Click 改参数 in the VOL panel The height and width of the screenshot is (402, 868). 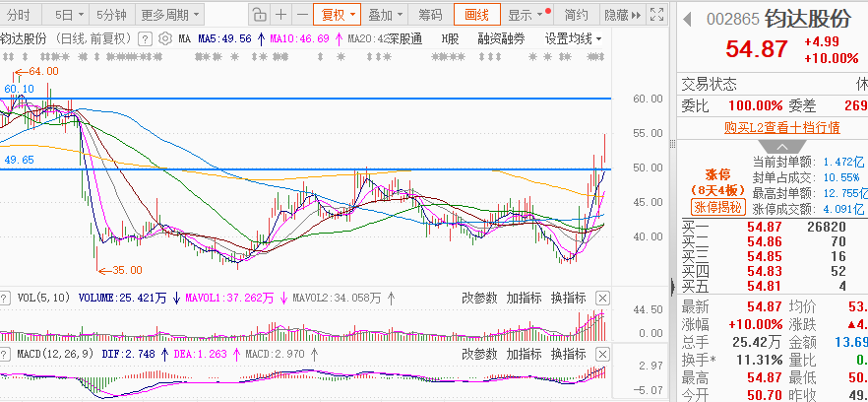coord(479,299)
